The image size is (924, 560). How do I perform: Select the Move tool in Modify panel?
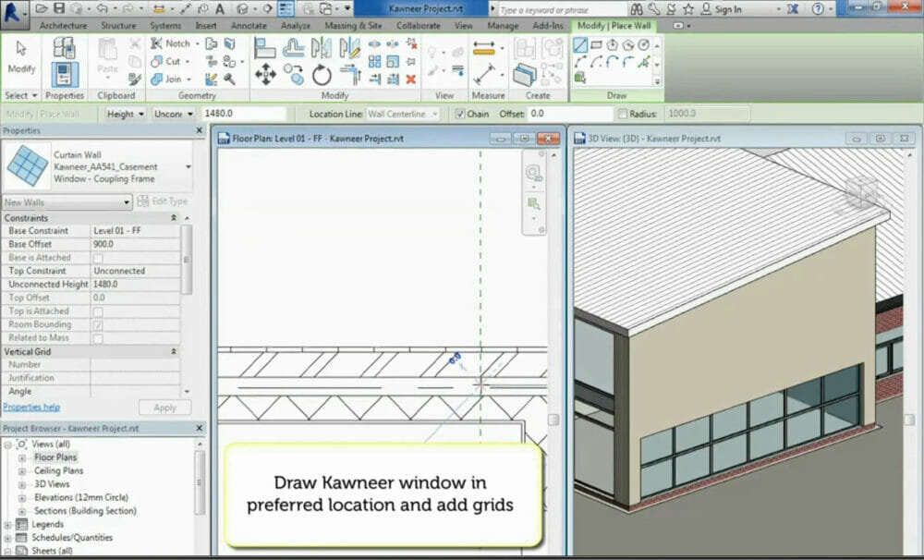coord(266,75)
